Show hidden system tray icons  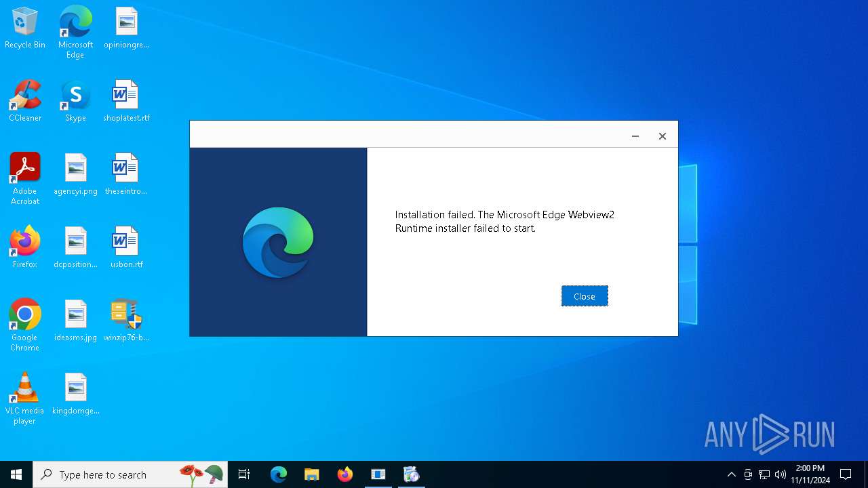pyautogui.click(x=731, y=474)
